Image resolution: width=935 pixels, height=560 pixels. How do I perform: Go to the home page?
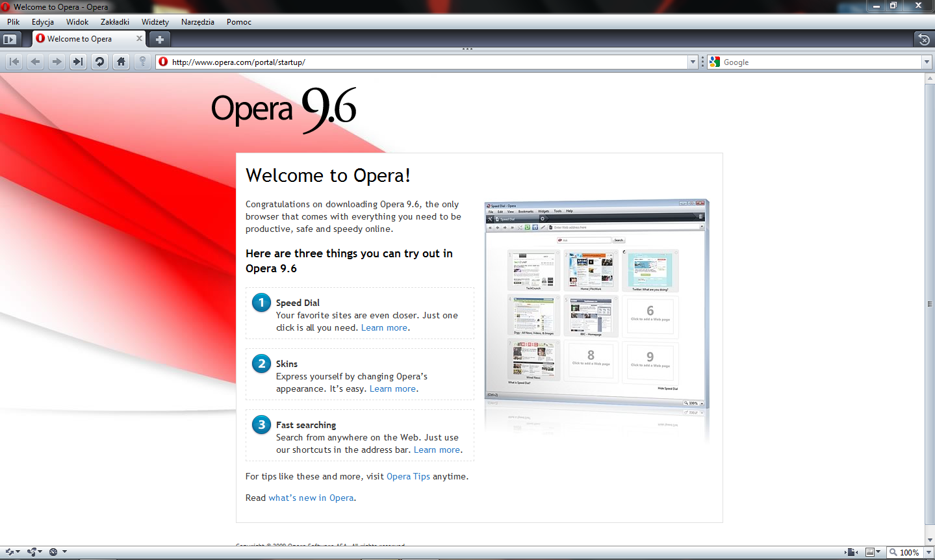tap(121, 62)
